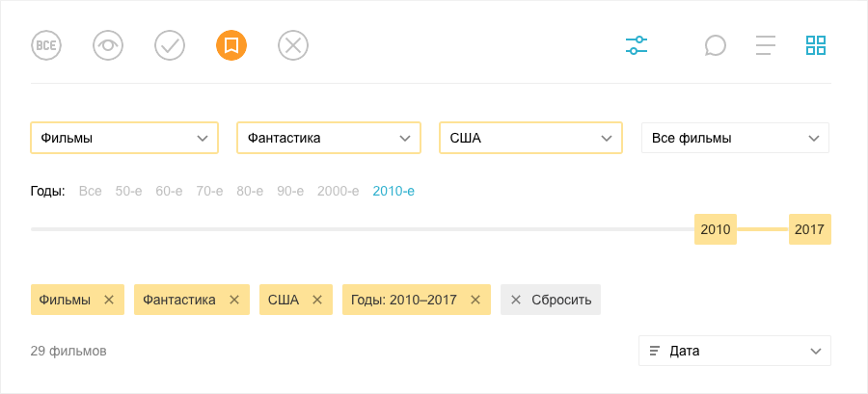Image resolution: width=868 pixels, height=394 pixels.
Task: Remove the Фантастика filter tag
Action: coord(234,300)
